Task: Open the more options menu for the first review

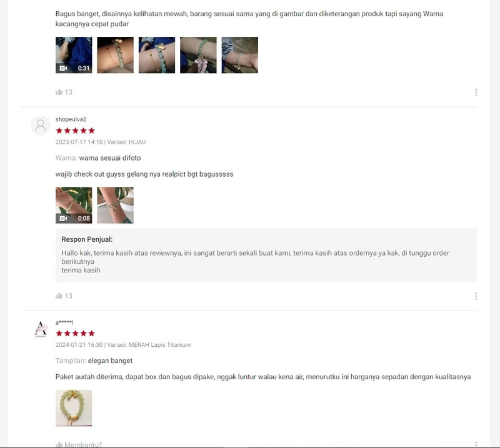Action: point(476,92)
